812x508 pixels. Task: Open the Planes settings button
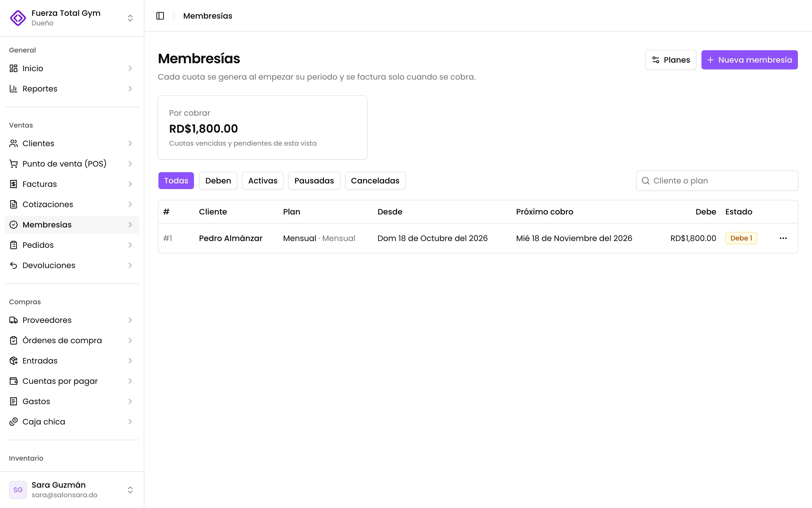point(670,60)
